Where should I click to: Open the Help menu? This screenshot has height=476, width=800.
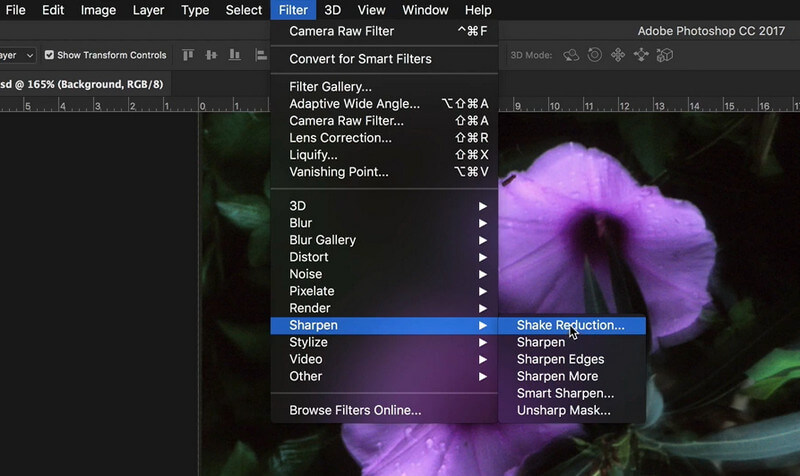478,10
